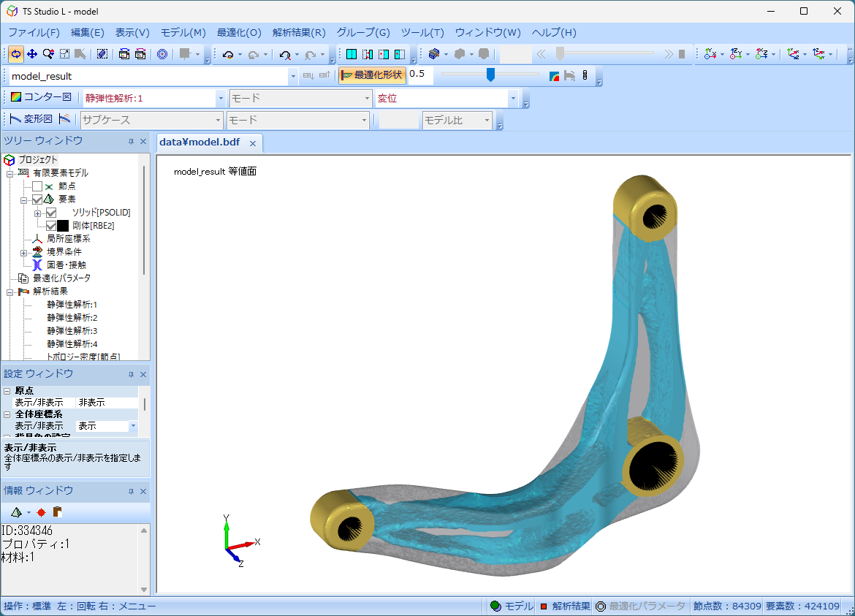Check the 節点 visibility checkbox
This screenshot has height=616, width=855.
[x=37, y=186]
